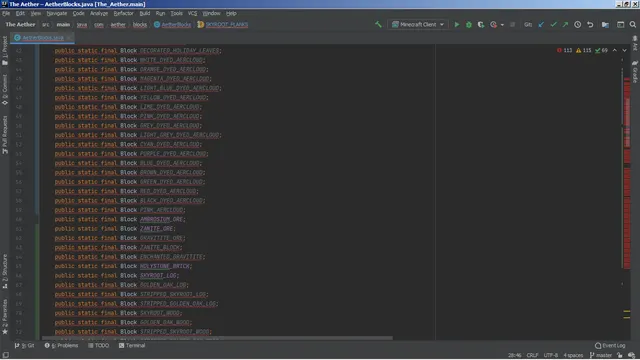Open Search Everywhere magnifier icon
Screen dimensions: 640x360
pos(633,24)
